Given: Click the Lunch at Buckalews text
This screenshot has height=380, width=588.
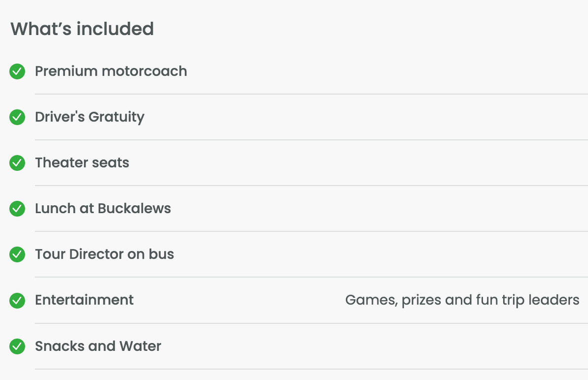Looking at the screenshot, I should (103, 208).
